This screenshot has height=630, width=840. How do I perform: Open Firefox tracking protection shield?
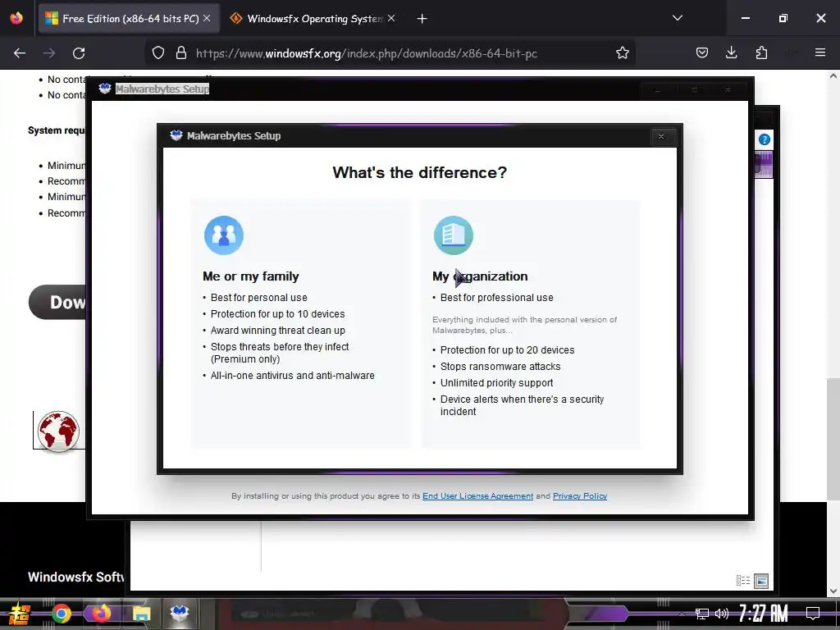158,53
